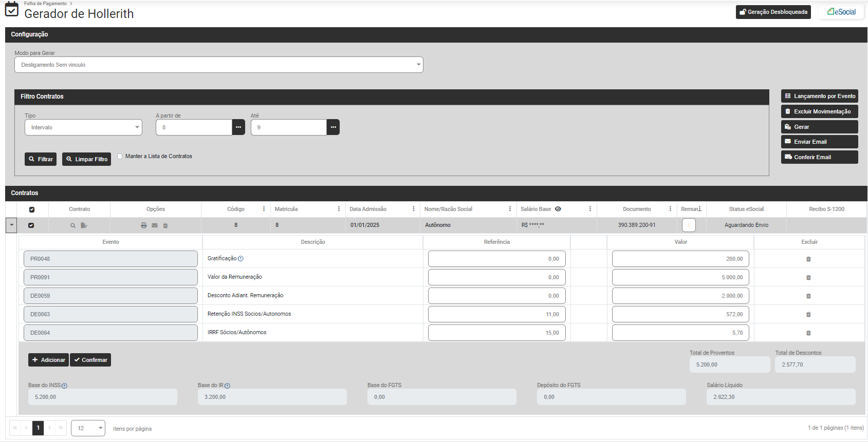868x442 pixels.
Task: Delete the DE0064 IRRF event row
Action: (808, 333)
